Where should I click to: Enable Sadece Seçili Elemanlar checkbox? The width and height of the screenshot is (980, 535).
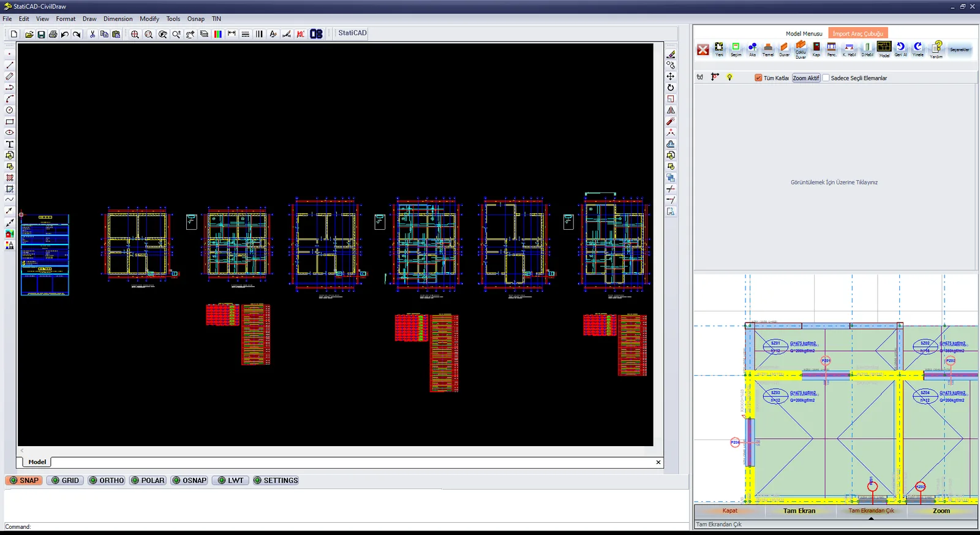point(826,78)
